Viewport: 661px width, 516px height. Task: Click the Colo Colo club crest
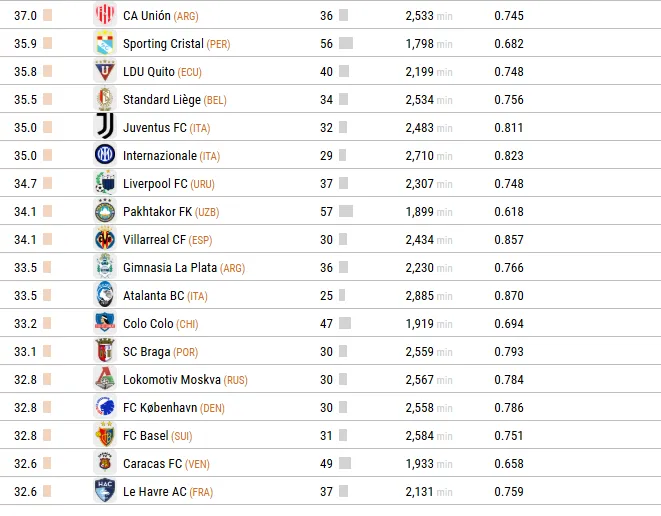click(x=105, y=323)
